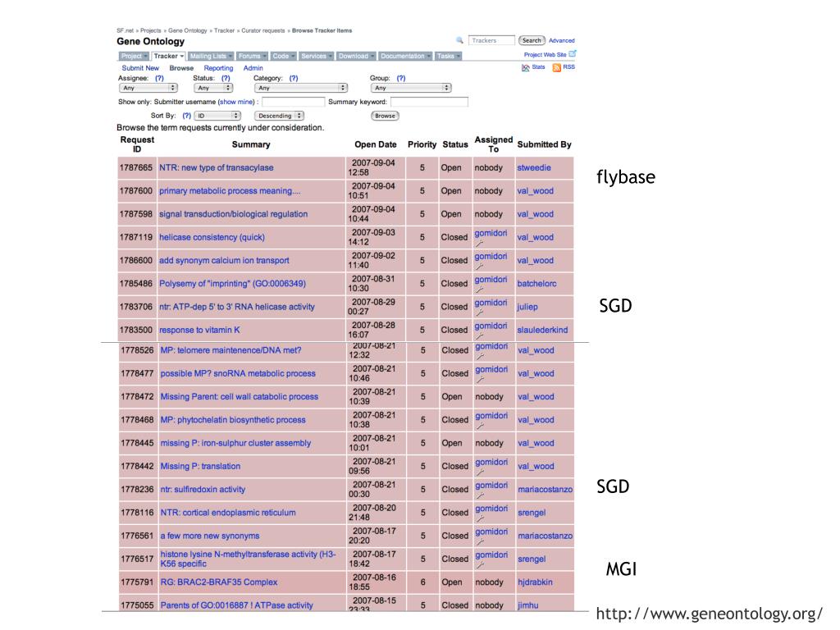Screen dimensions: 840x630
Task: Click the RSS feed icon
Action: pos(557,67)
